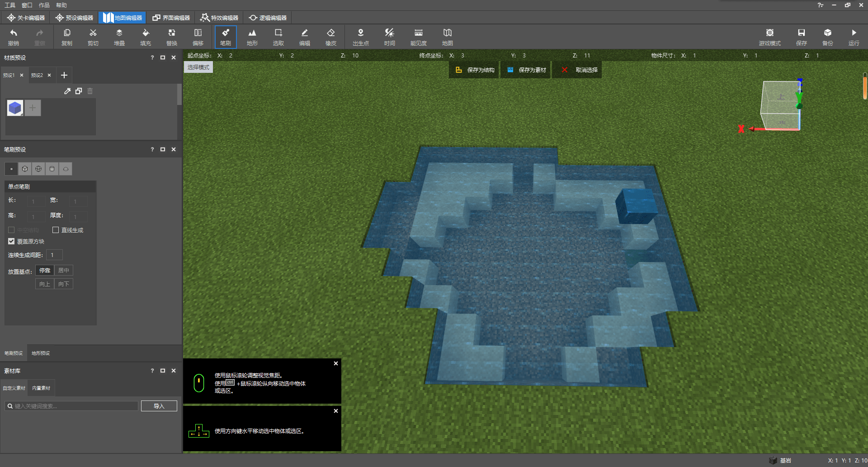Set placement direction 向上

pyautogui.click(x=45, y=284)
